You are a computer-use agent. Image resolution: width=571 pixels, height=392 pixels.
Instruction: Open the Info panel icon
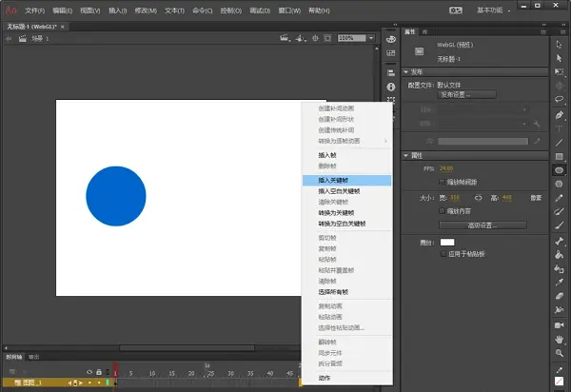tap(391, 87)
